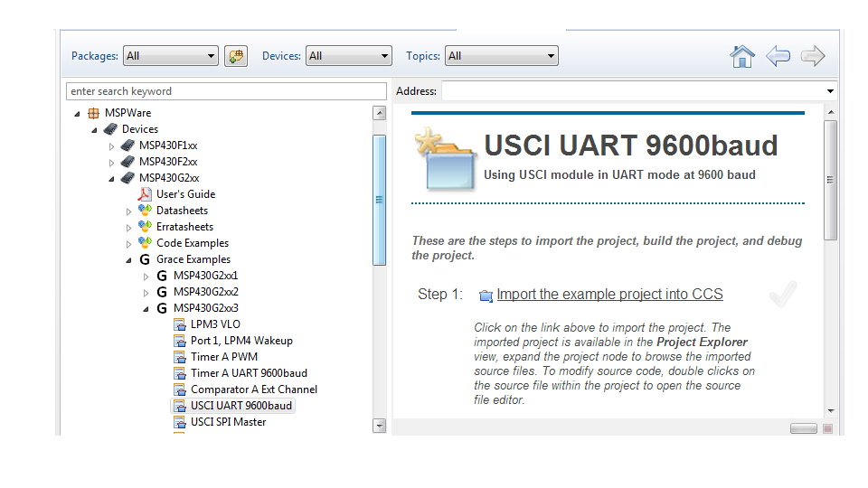Image resolution: width=868 pixels, height=488 pixels.
Task: Click the LPM3 VLO project icon
Action: point(179,324)
